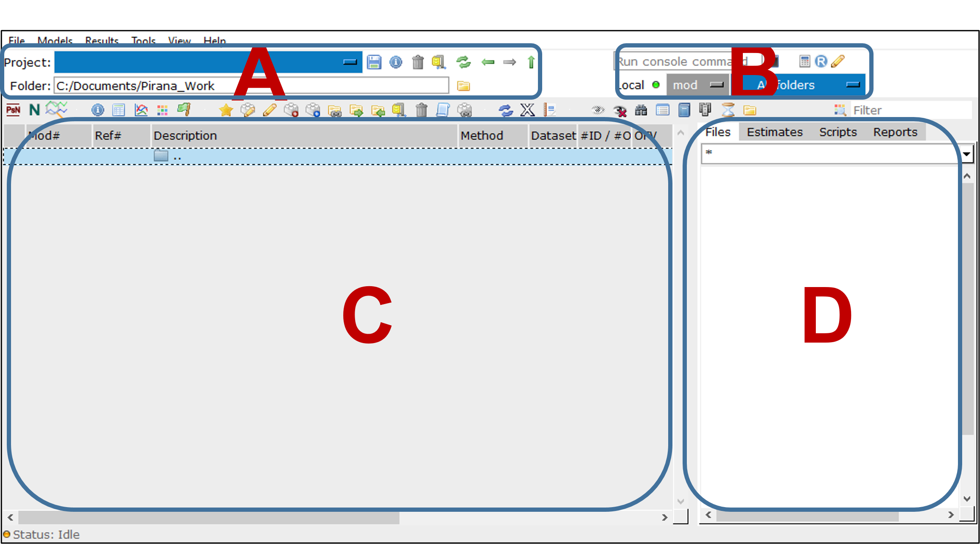Click the yellow star favorite icon
Viewport: 980px width, 544px height.
[226, 110]
